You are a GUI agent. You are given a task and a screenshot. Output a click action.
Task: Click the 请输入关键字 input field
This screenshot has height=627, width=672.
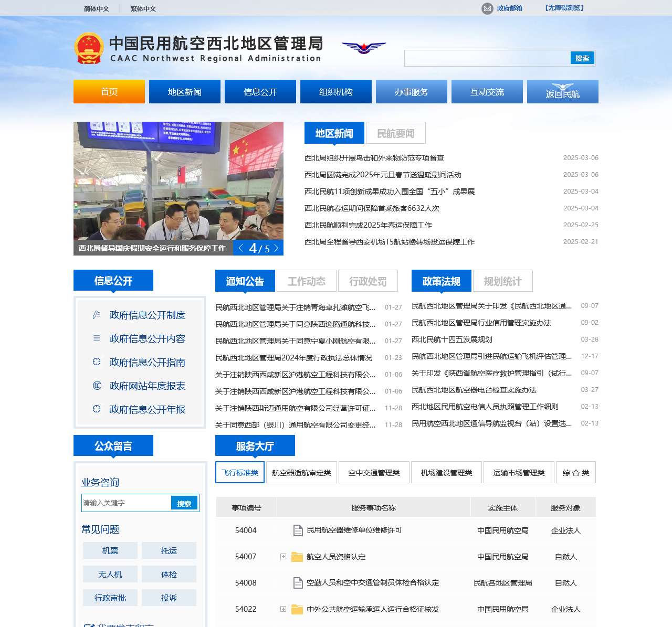click(x=127, y=503)
